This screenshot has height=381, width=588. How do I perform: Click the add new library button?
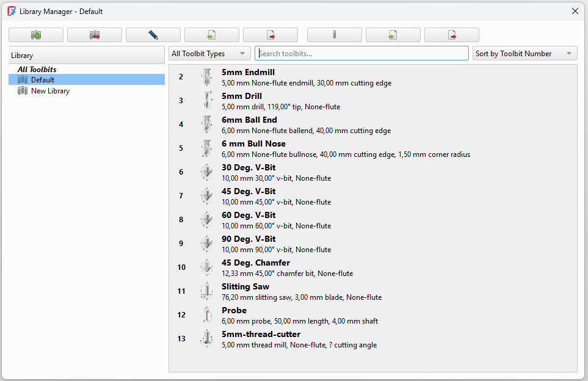[36, 35]
